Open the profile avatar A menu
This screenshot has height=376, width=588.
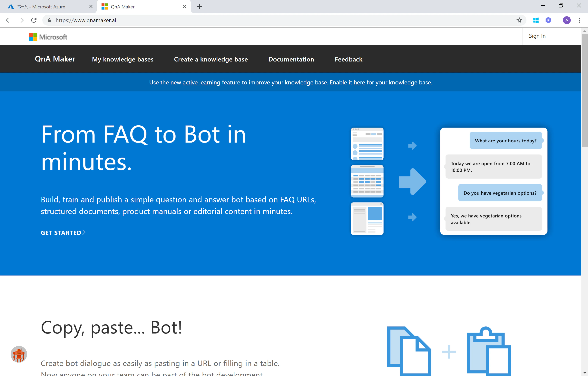(567, 20)
